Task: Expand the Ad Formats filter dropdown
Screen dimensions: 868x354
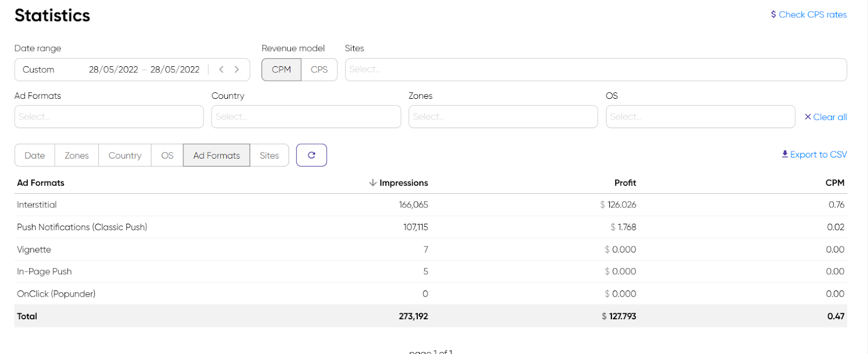Action: (x=108, y=117)
